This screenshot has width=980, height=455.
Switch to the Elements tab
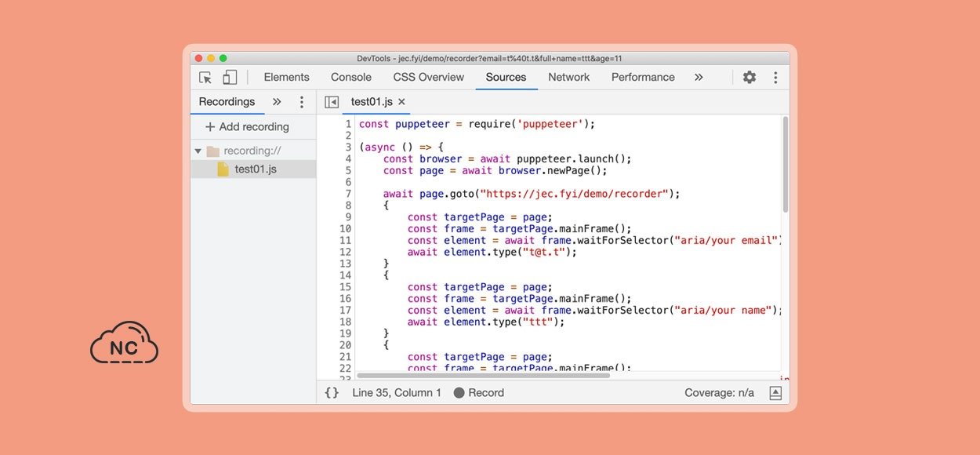(287, 77)
